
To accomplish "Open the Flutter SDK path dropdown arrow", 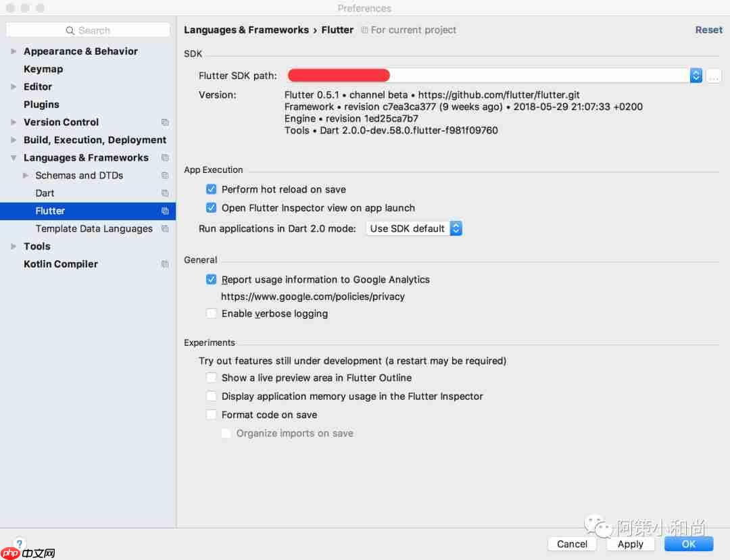I will pyautogui.click(x=696, y=76).
